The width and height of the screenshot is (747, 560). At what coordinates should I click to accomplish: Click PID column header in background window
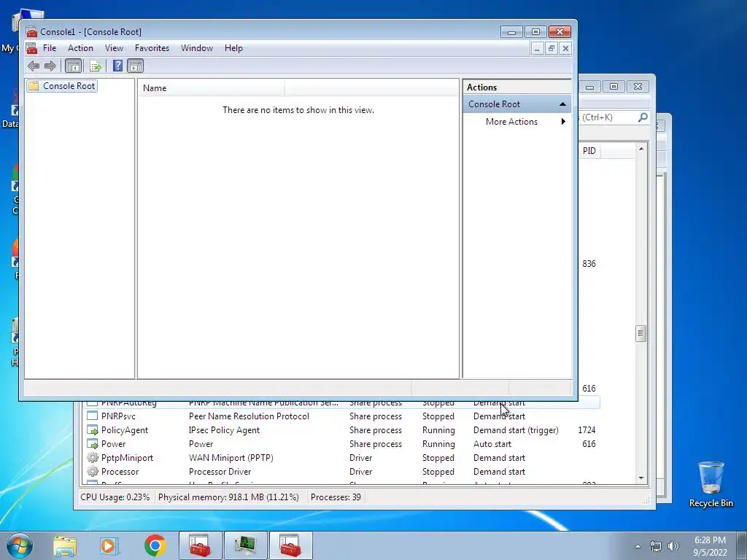pos(589,151)
